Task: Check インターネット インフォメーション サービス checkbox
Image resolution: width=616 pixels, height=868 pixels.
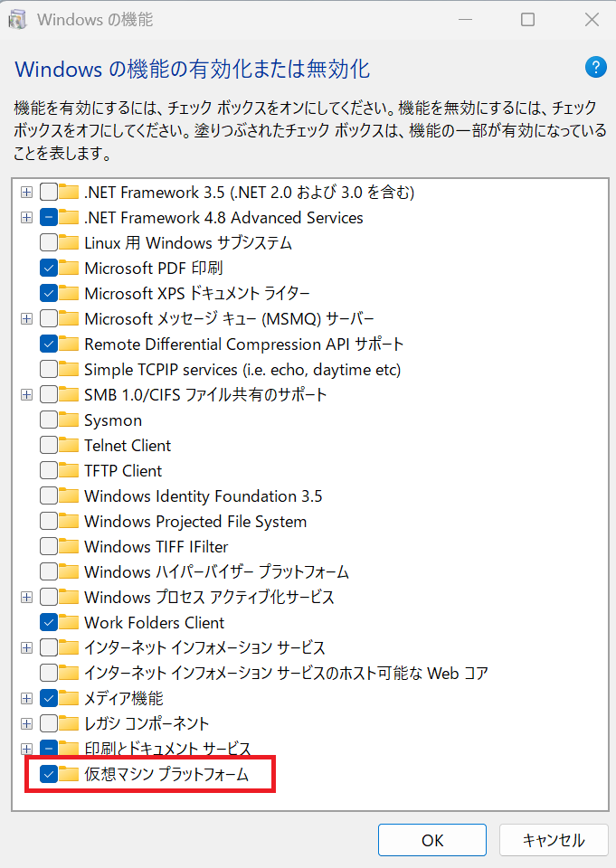Action: click(x=49, y=647)
